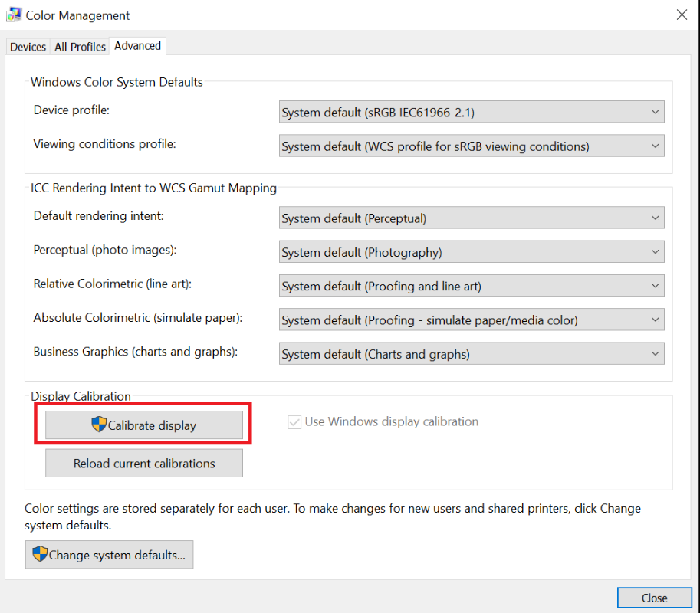Open the Default rendering intent dropdown
This screenshot has height=613, width=700.
pyautogui.click(x=472, y=218)
